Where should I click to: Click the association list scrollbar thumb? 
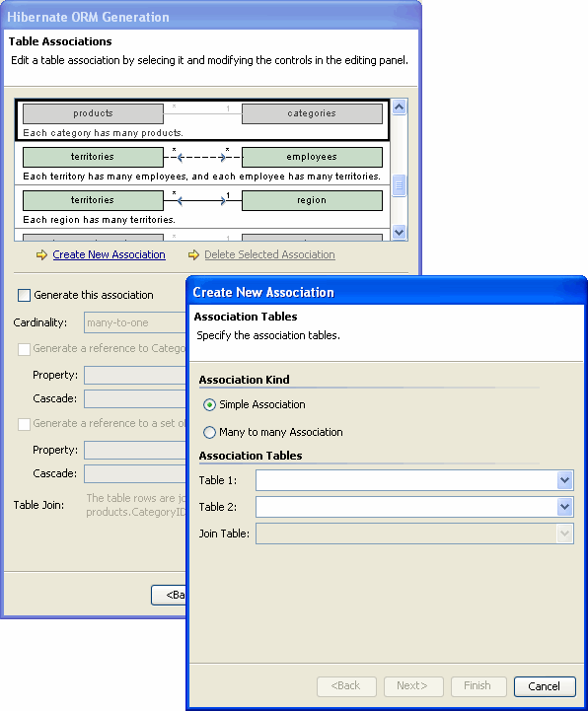click(399, 185)
